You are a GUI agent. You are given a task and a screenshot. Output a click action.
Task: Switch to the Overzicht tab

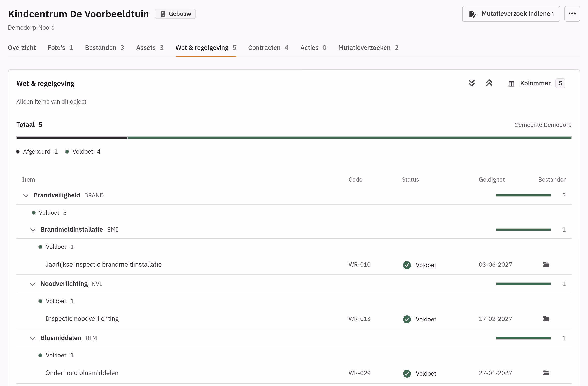[x=22, y=48]
